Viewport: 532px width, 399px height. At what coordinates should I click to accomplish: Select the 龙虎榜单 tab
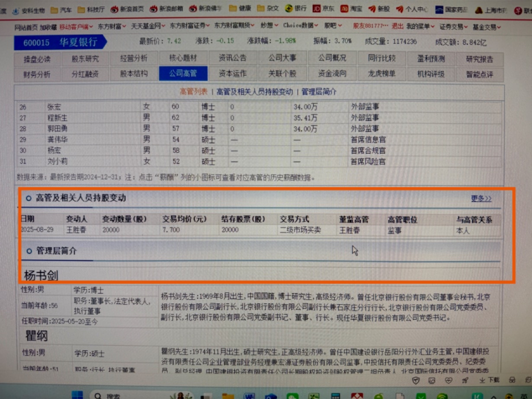click(x=382, y=74)
